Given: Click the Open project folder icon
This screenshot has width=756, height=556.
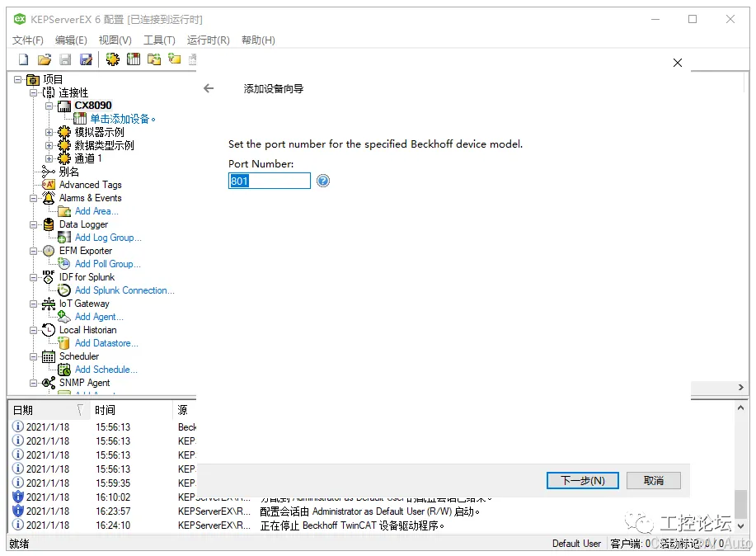Looking at the screenshot, I should point(45,59).
